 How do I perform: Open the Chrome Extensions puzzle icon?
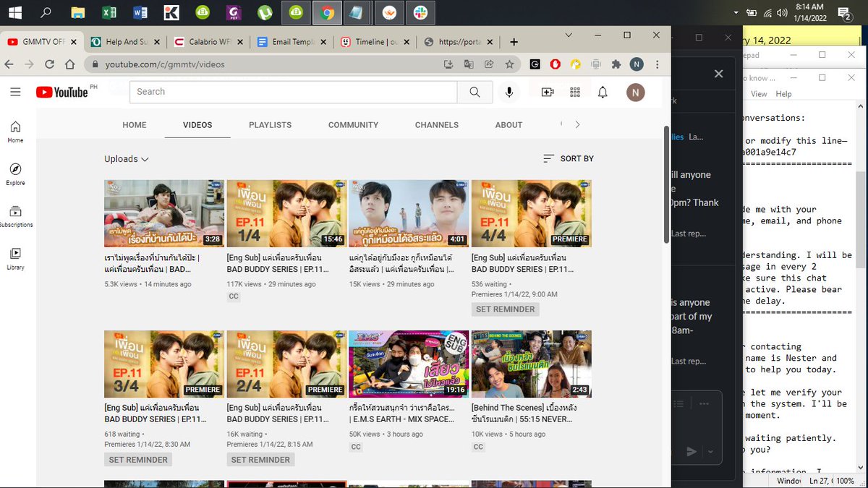click(616, 64)
